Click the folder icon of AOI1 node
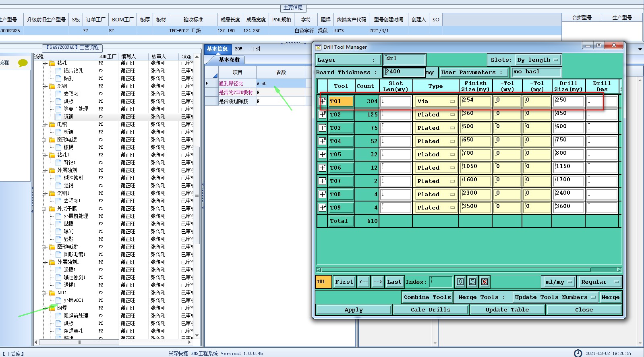The width and height of the screenshot is (644, 357). (x=52, y=293)
